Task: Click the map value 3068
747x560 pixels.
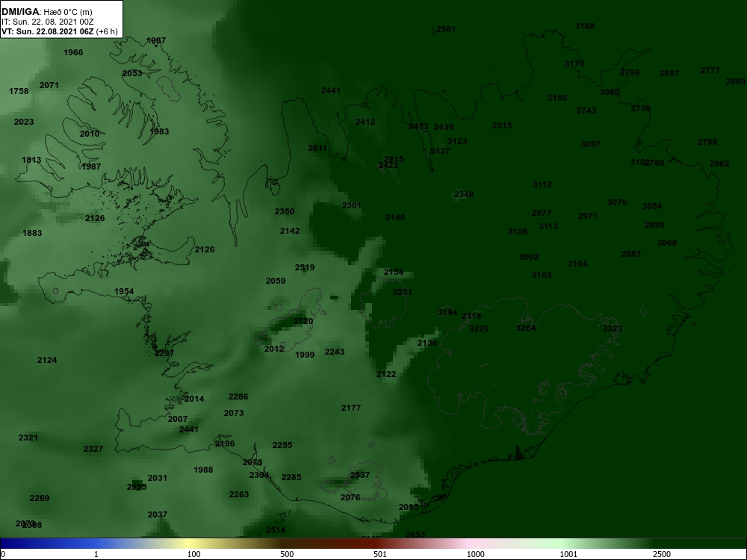Action: click(x=667, y=243)
